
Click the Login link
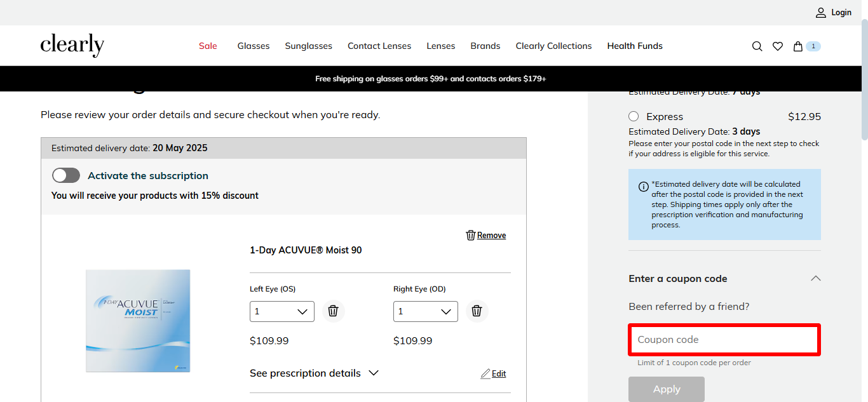(x=841, y=13)
